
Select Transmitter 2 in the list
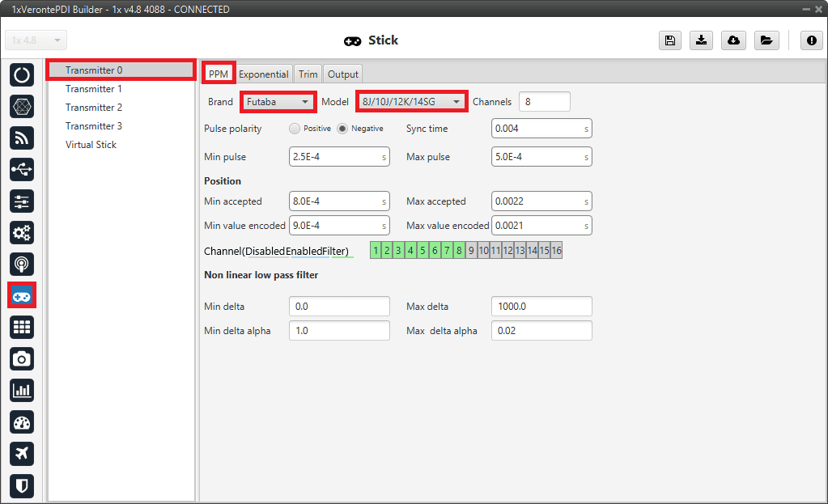coord(94,108)
